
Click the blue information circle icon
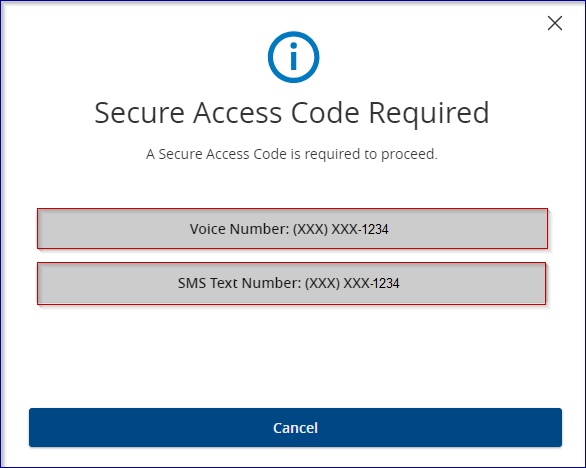click(x=293, y=57)
